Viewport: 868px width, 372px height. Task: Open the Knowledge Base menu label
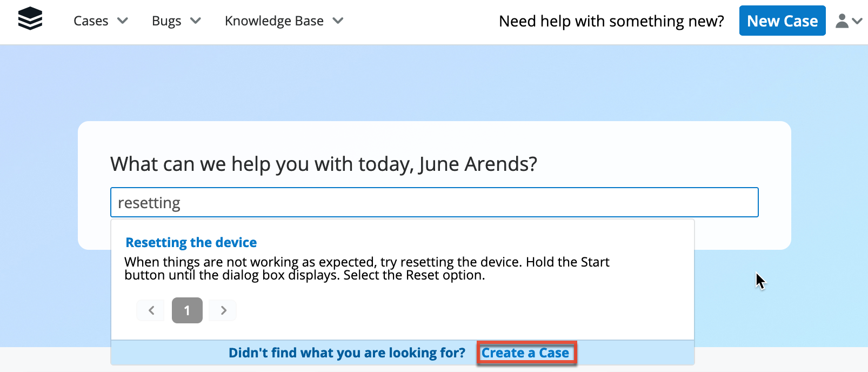coord(274,21)
